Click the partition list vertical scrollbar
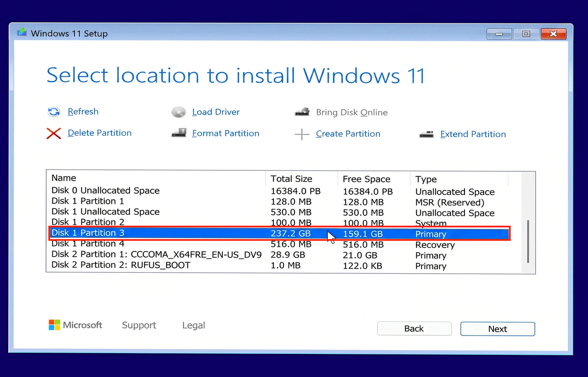The width and height of the screenshot is (588, 377). pyautogui.click(x=528, y=241)
